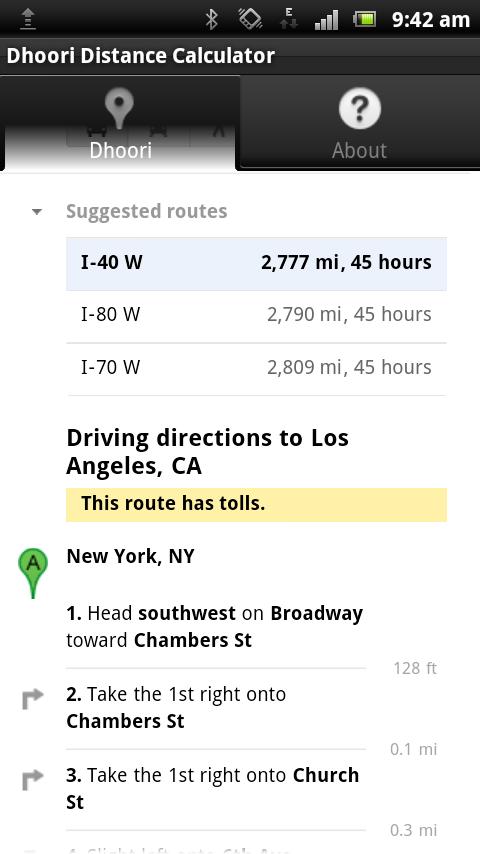Tap the signal strength bars icon

(x=326, y=20)
